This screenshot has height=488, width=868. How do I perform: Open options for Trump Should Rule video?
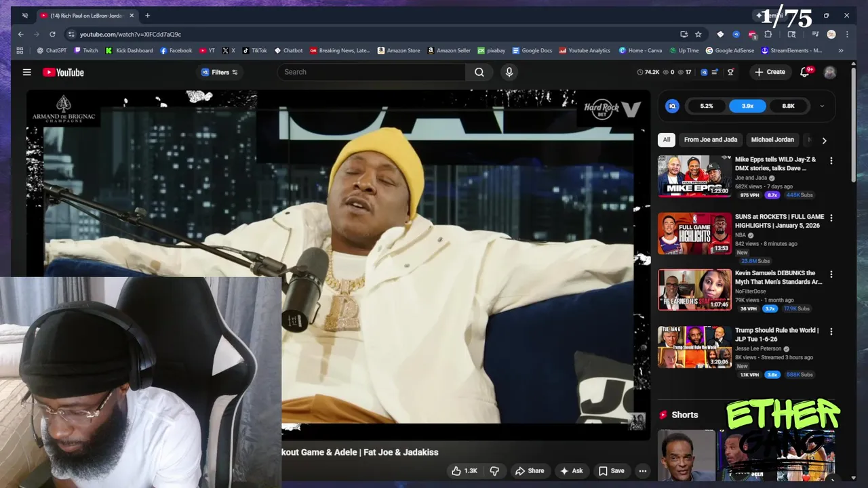pyautogui.click(x=831, y=331)
